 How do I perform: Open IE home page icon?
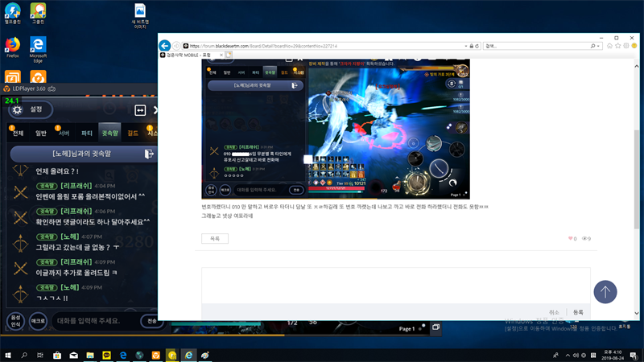click(609, 46)
